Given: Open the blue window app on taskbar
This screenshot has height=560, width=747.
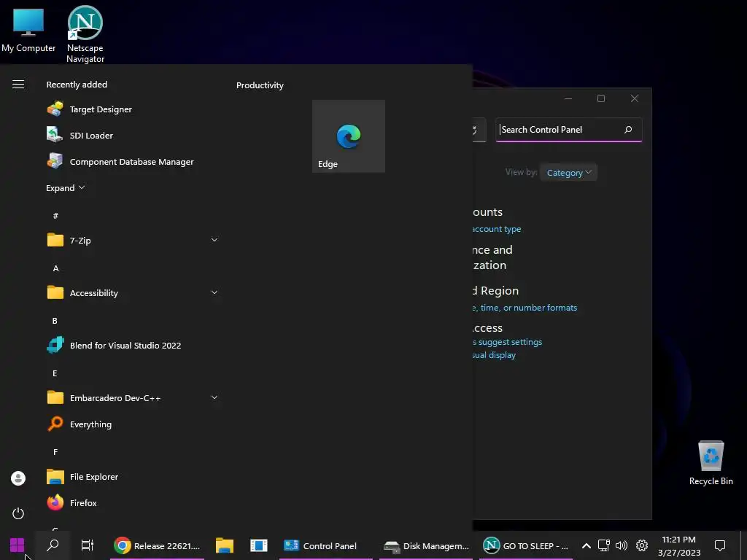Looking at the screenshot, I should (259, 545).
